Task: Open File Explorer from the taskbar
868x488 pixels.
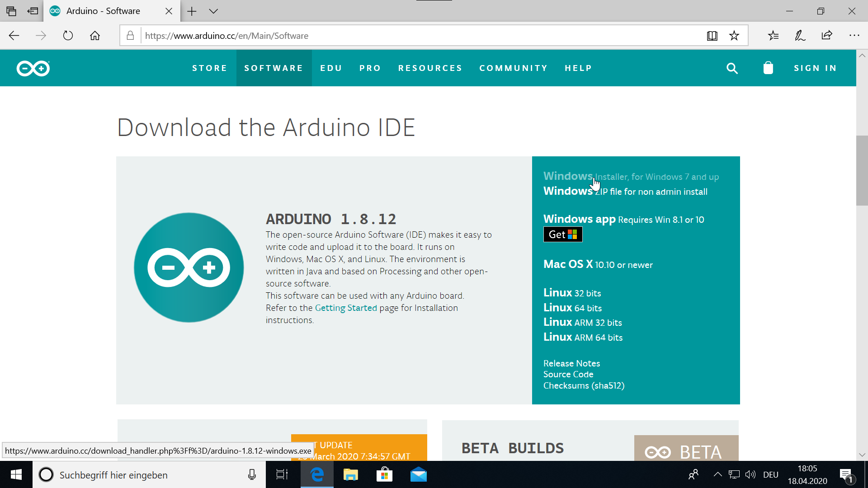Action: point(351,474)
